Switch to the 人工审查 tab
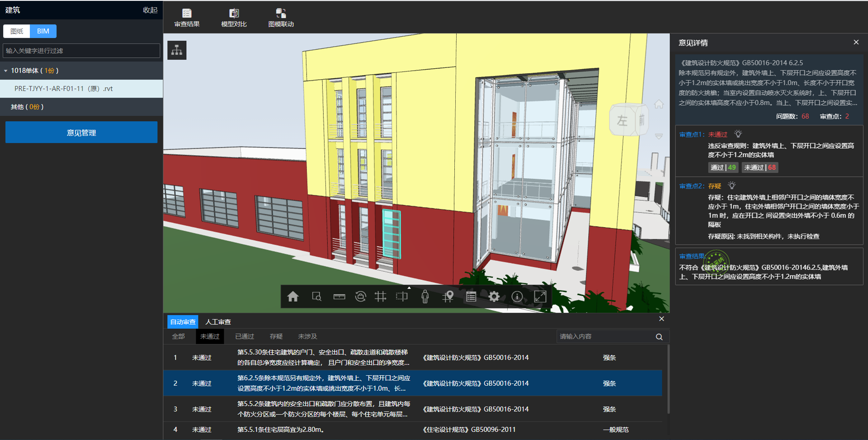Viewport: 868px width, 440px height. pos(218,322)
